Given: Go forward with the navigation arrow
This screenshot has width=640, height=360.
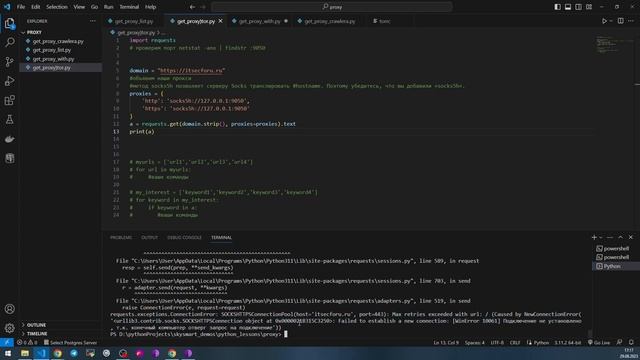Looking at the screenshot, I should (203, 7).
